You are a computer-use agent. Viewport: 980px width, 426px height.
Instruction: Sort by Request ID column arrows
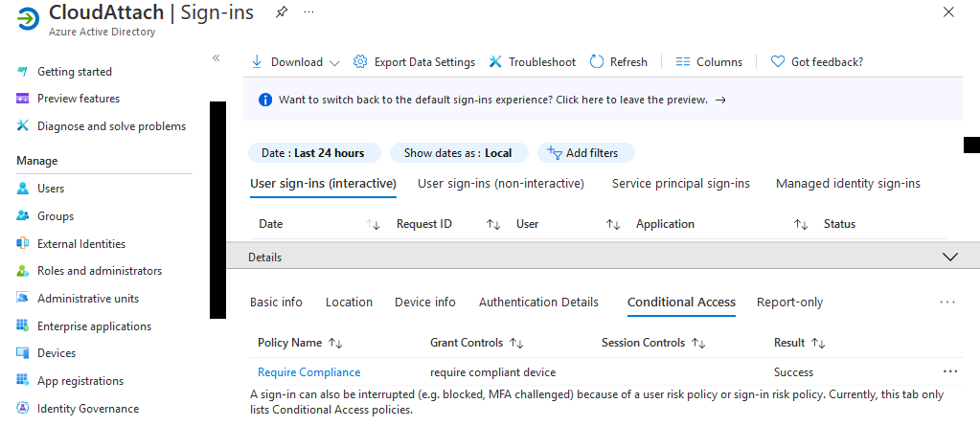pyautogui.click(x=493, y=224)
